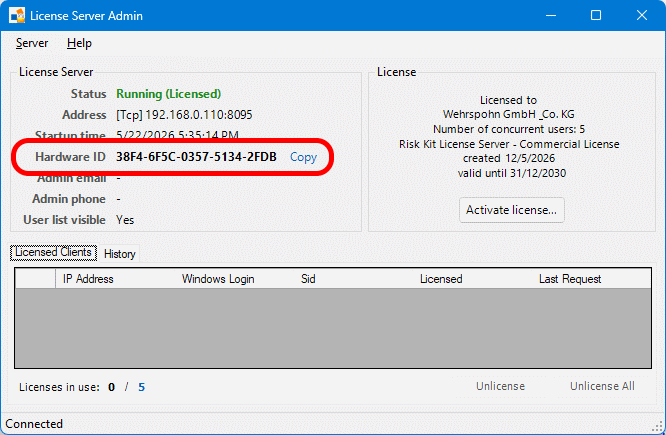Switch to the History tab
The width and height of the screenshot is (666, 435).
(x=120, y=254)
